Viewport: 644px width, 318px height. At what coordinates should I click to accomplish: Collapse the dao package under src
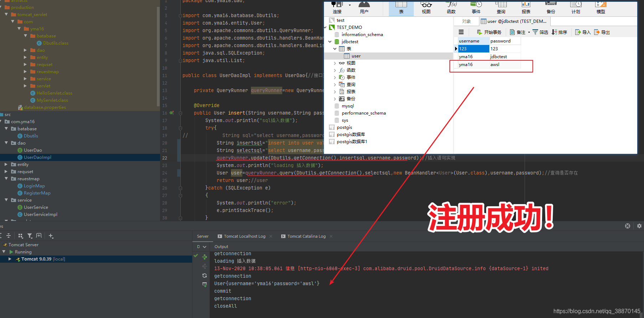[x=6, y=143]
